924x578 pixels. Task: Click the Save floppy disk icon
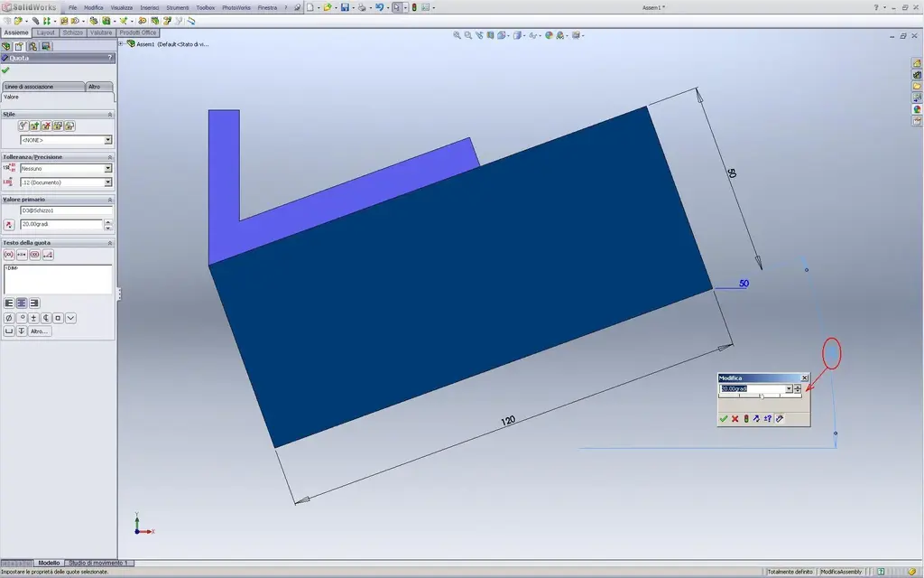tap(345, 7)
